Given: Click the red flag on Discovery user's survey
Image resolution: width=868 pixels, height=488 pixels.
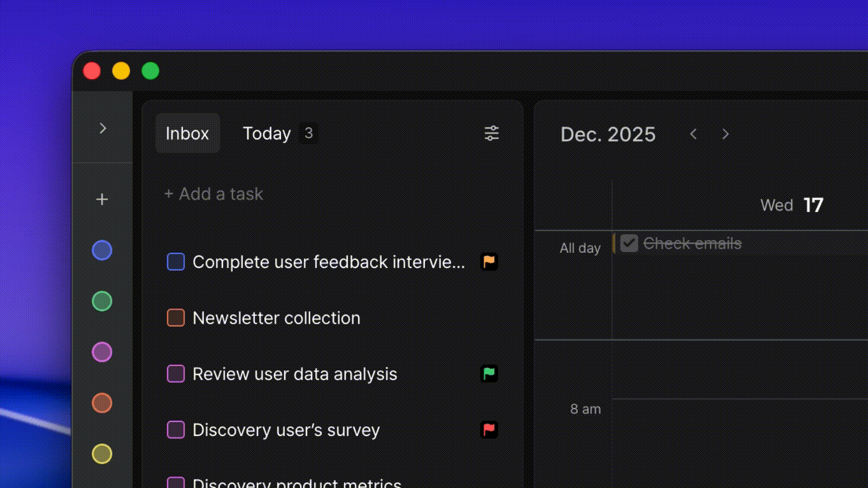Looking at the screenshot, I should click(489, 430).
